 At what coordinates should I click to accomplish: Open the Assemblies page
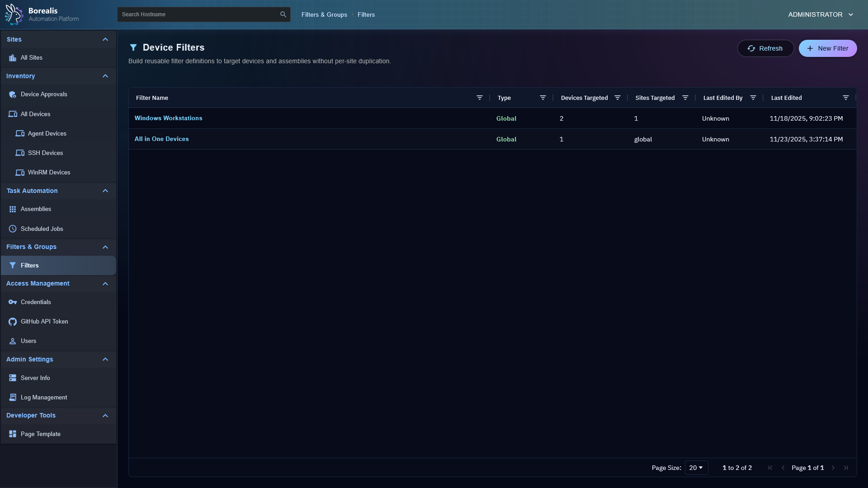tap(36, 209)
